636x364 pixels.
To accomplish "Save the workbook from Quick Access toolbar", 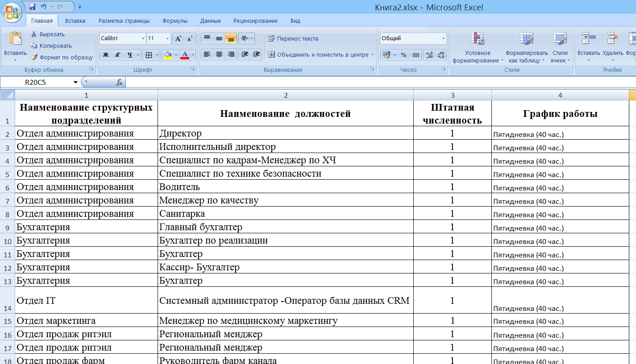I will (32, 7).
